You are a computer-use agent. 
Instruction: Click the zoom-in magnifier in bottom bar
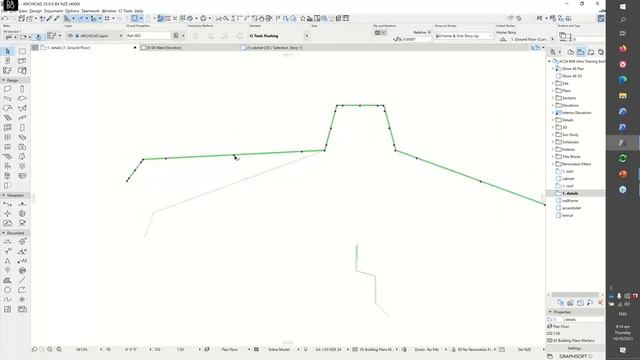(50, 349)
